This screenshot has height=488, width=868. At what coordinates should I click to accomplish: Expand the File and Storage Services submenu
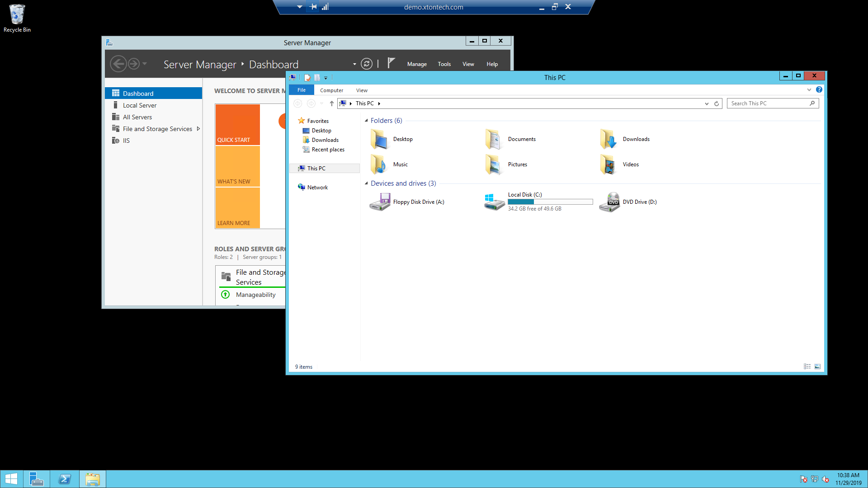pos(198,129)
